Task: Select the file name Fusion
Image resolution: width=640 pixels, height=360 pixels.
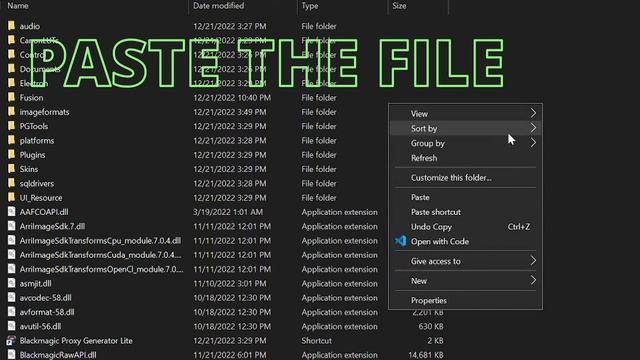Action: [x=31, y=98]
